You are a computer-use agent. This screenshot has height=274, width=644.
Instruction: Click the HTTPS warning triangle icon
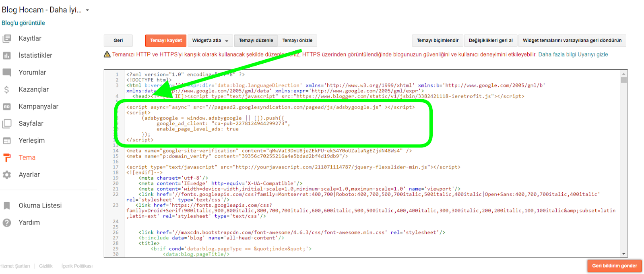[x=107, y=54]
